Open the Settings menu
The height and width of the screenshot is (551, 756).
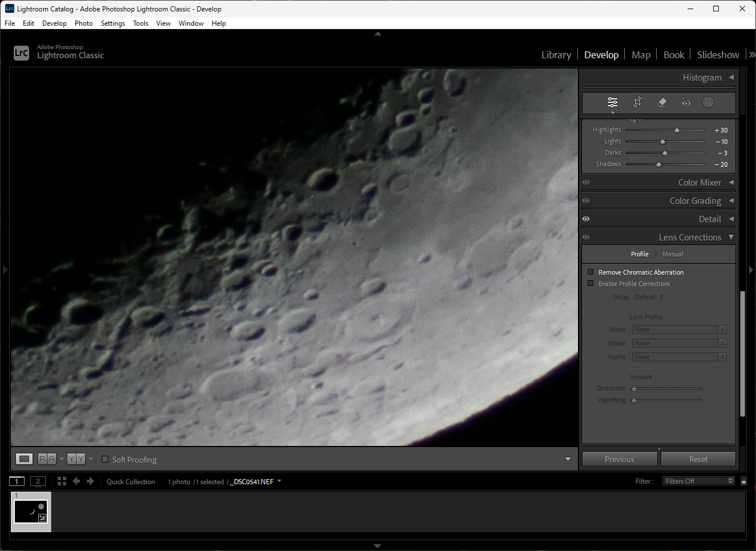pos(113,23)
